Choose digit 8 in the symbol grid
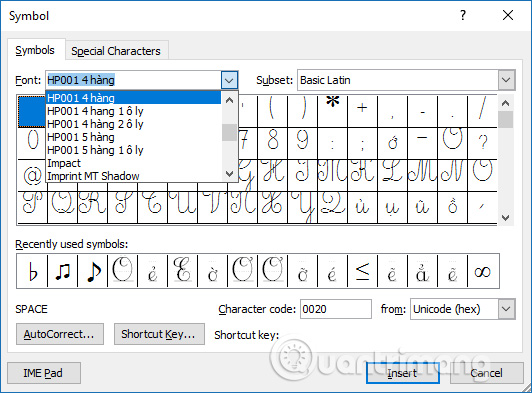Viewport: 532px width, 393px height. [272, 143]
